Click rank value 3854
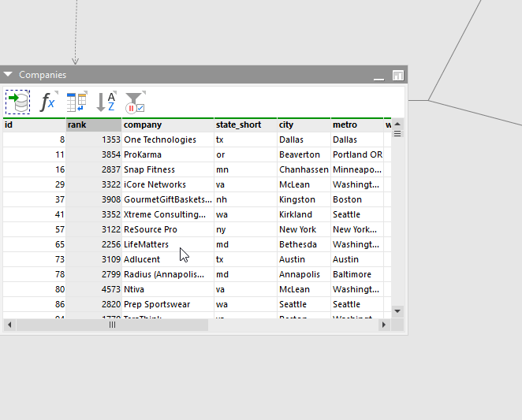 [94, 154]
